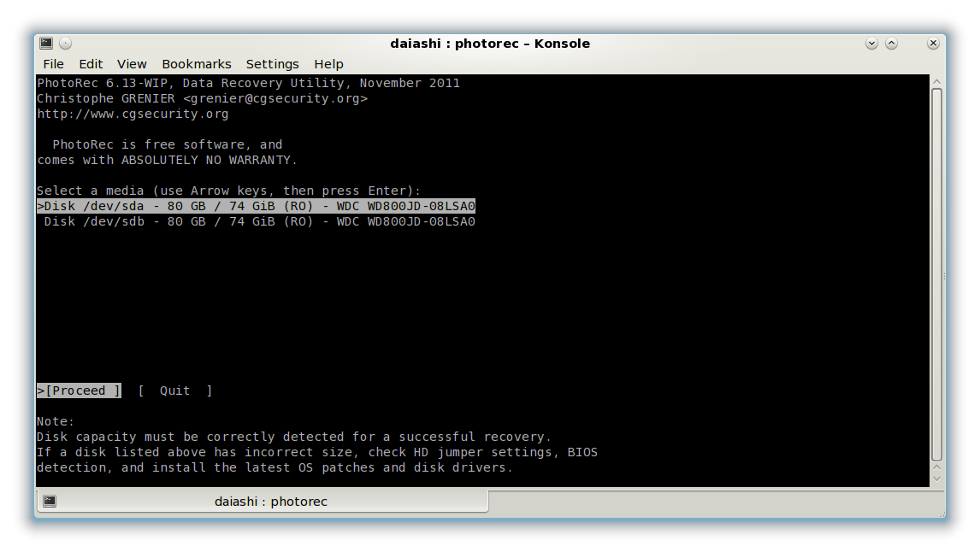Viewport: 980px width, 552px height.
Task: Click the 'PhotoRec is free software, and' line
Action: pos(168,145)
